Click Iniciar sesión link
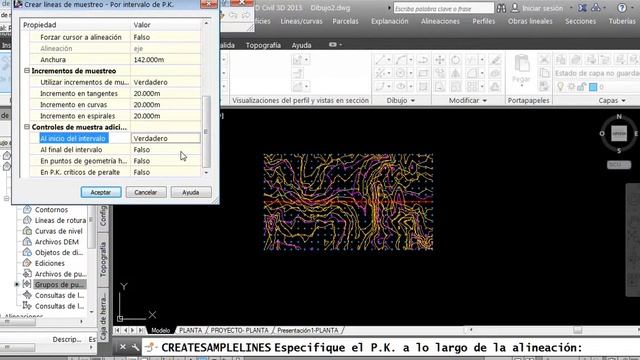The image size is (640, 360). tap(542, 8)
